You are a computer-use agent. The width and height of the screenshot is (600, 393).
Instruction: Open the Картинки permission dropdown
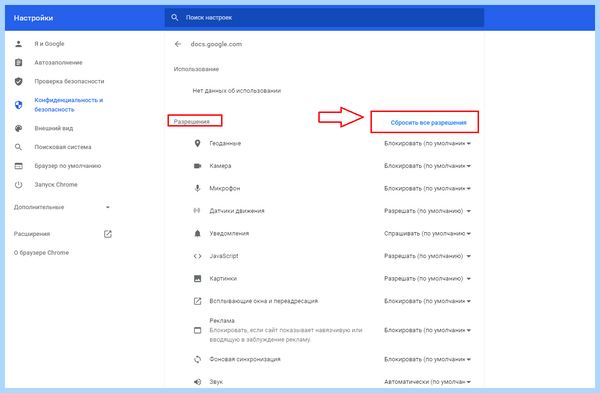pos(427,279)
